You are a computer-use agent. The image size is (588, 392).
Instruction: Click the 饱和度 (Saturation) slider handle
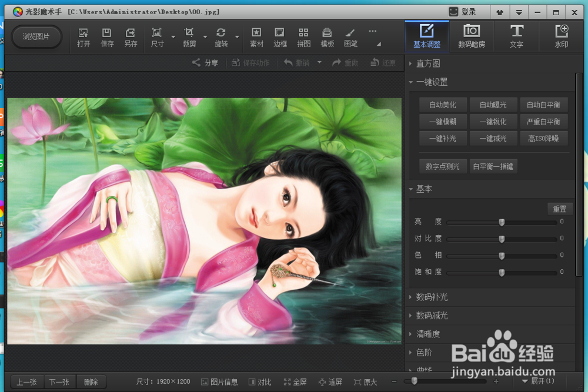click(x=502, y=273)
